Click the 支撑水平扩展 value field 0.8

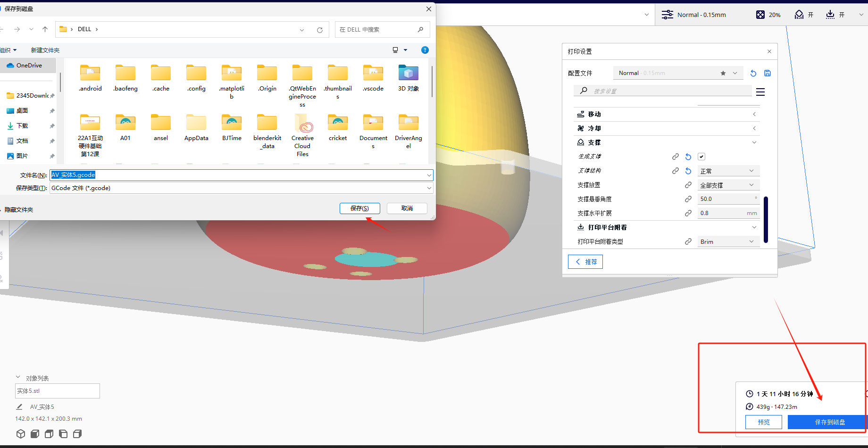tap(728, 213)
